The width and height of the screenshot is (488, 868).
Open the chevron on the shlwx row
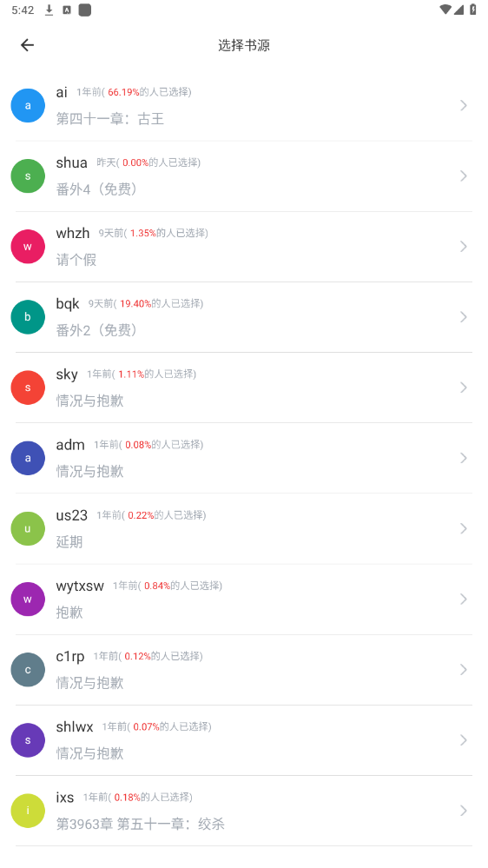coord(464,740)
